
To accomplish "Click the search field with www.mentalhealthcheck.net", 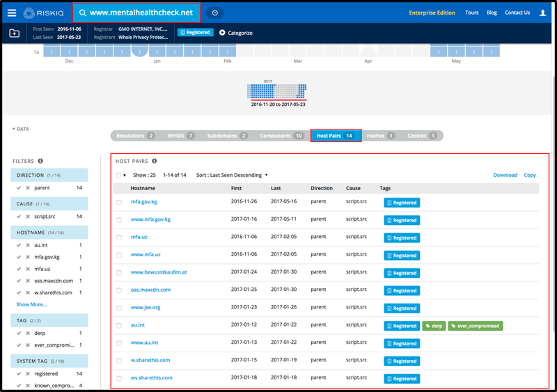I will pos(136,13).
